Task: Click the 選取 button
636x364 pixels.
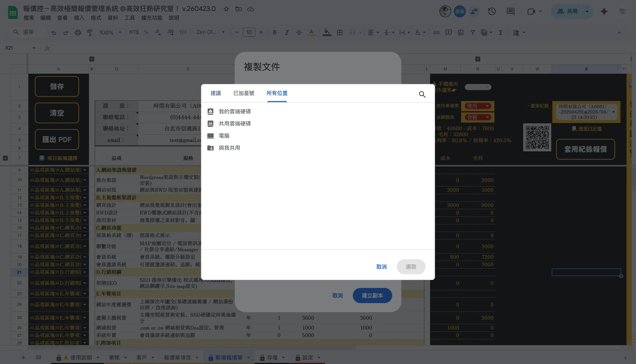Action: pyautogui.click(x=411, y=267)
